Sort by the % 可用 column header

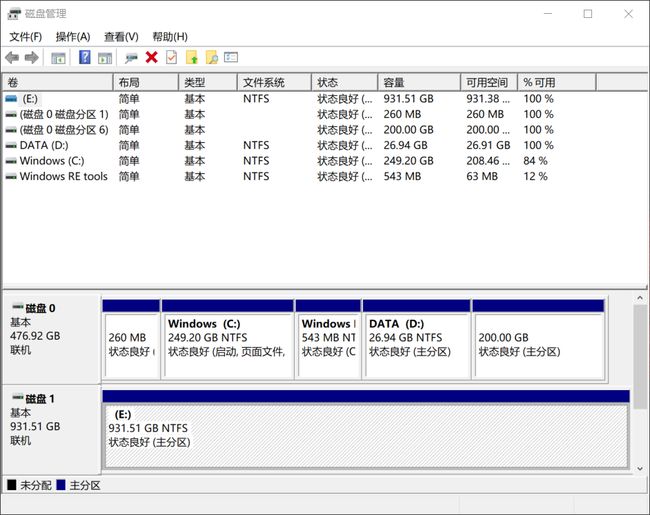click(x=557, y=82)
